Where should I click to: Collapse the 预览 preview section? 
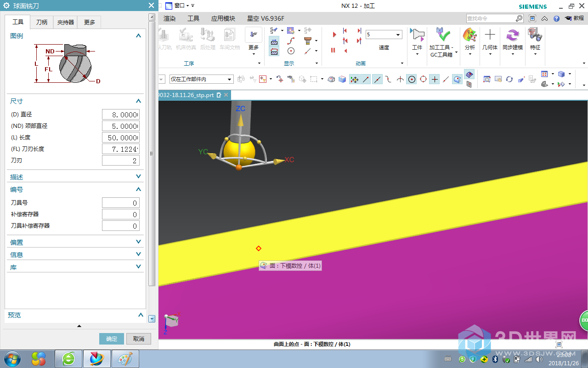pos(141,315)
